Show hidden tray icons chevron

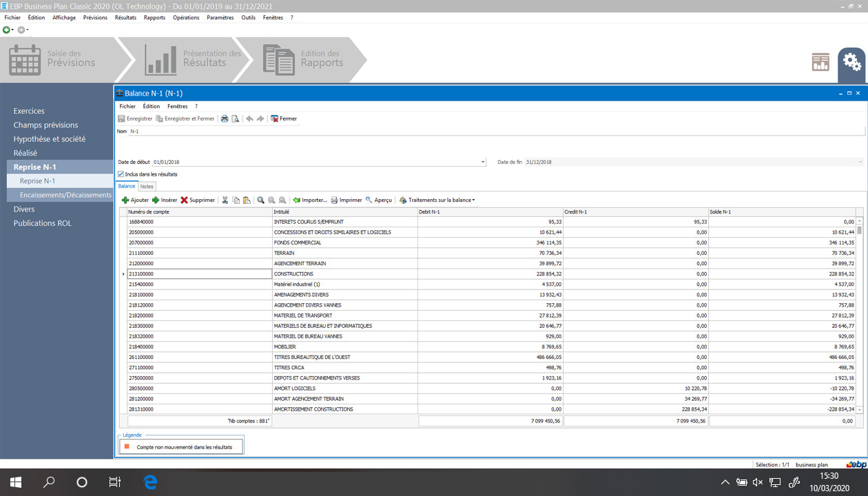point(725,482)
